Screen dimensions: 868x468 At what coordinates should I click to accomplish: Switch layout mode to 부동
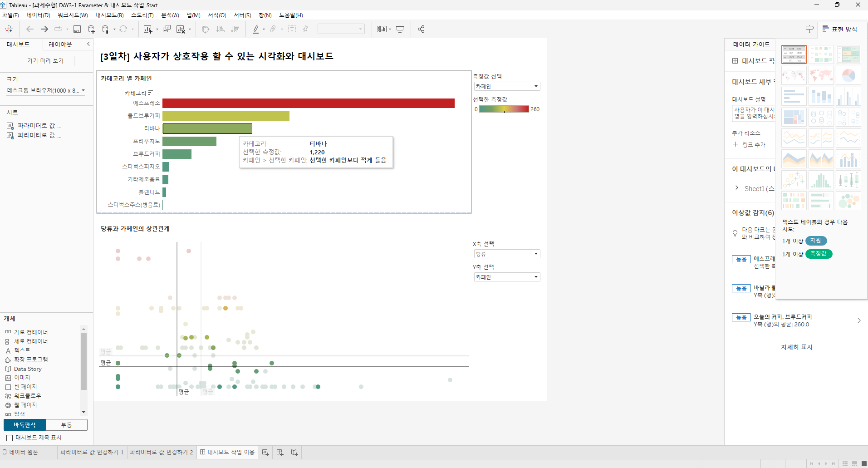coord(67,425)
